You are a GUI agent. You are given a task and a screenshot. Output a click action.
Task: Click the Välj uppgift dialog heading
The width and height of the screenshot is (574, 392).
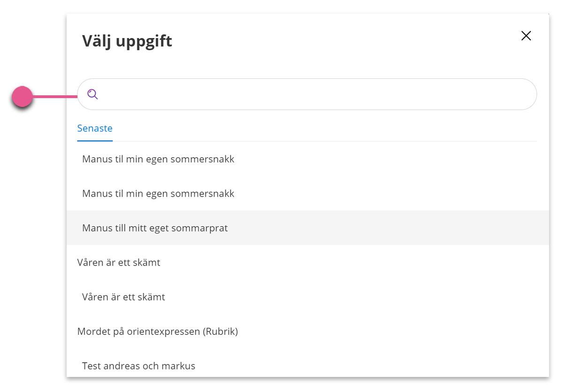pos(127,41)
